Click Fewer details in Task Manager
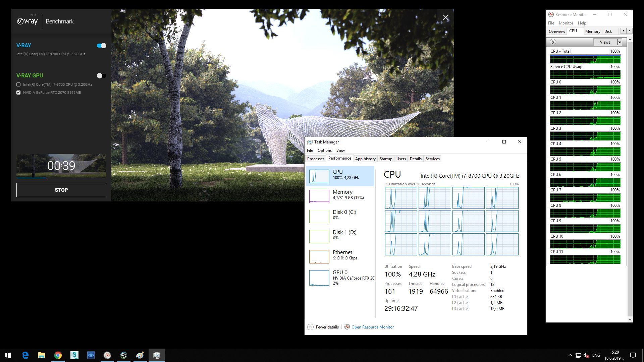Image resolution: width=644 pixels, height=362 pixels. (x=323, y=327)
